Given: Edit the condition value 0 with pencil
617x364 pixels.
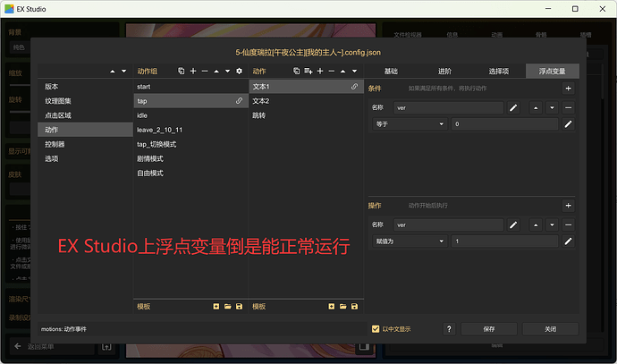Looking at the screenshot, I should coord(568,124).
